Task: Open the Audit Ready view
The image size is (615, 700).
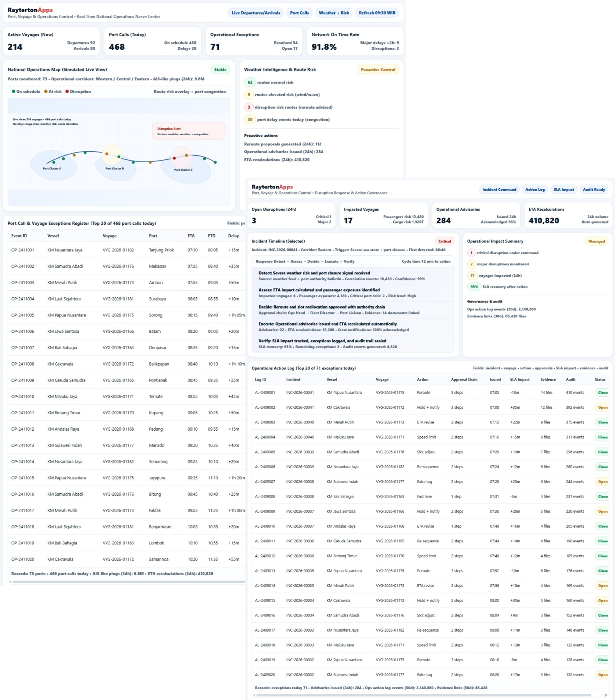Action: 594,189
